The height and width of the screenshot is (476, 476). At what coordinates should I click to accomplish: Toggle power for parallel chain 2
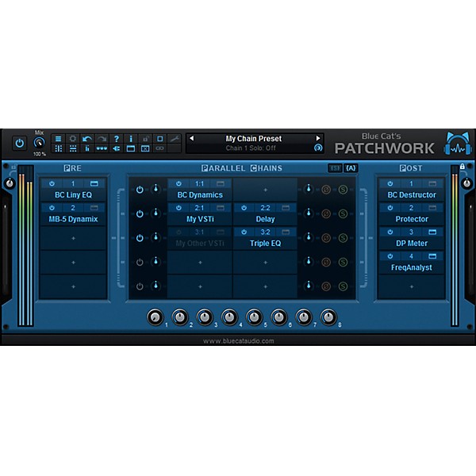140,213
